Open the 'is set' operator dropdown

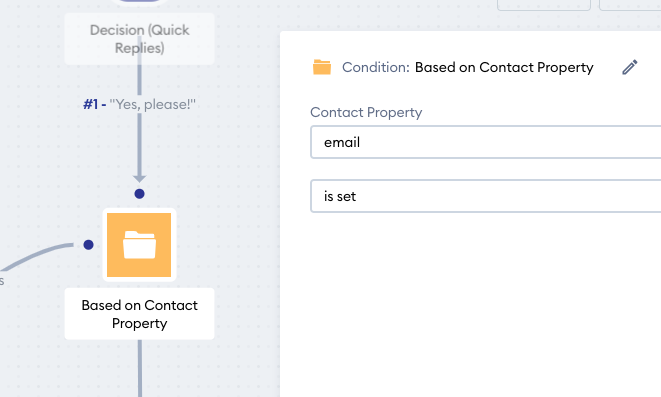(486, 196)
